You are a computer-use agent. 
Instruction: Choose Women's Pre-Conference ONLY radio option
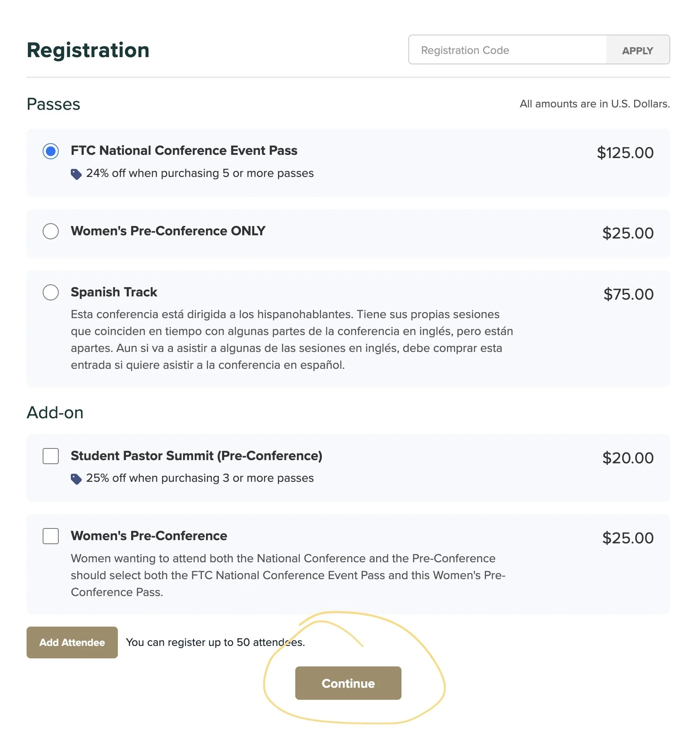click(x=51, y=231)
